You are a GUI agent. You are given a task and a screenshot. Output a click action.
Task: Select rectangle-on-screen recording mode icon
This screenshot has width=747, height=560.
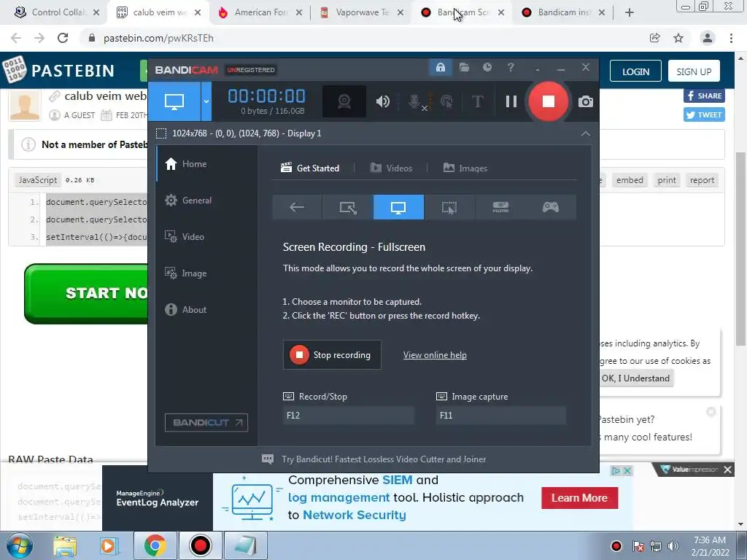[x=348, y=207]
